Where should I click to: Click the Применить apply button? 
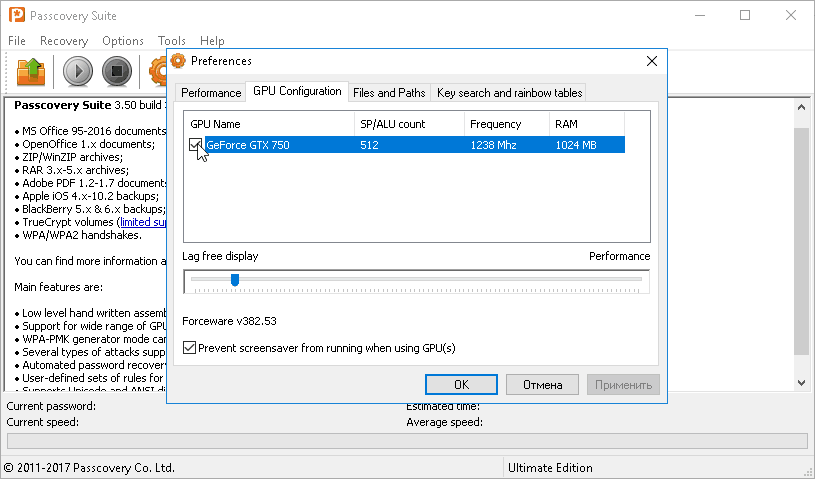(x=623, y=384)
